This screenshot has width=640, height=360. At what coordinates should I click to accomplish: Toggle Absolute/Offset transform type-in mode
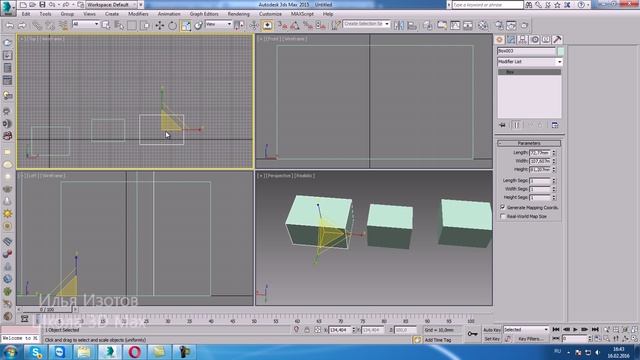click(x=318, y=330)
